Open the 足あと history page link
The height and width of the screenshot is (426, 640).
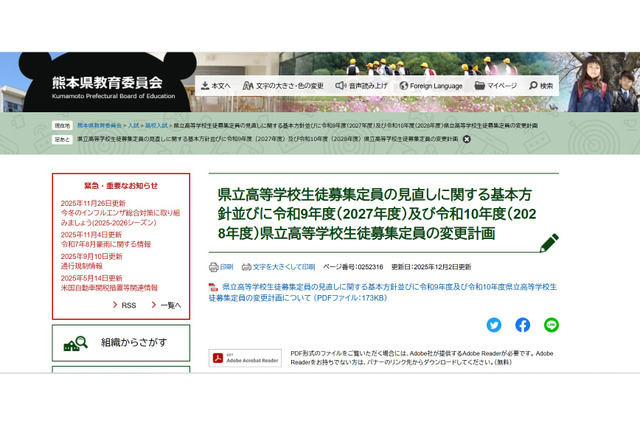click(268, 139)
